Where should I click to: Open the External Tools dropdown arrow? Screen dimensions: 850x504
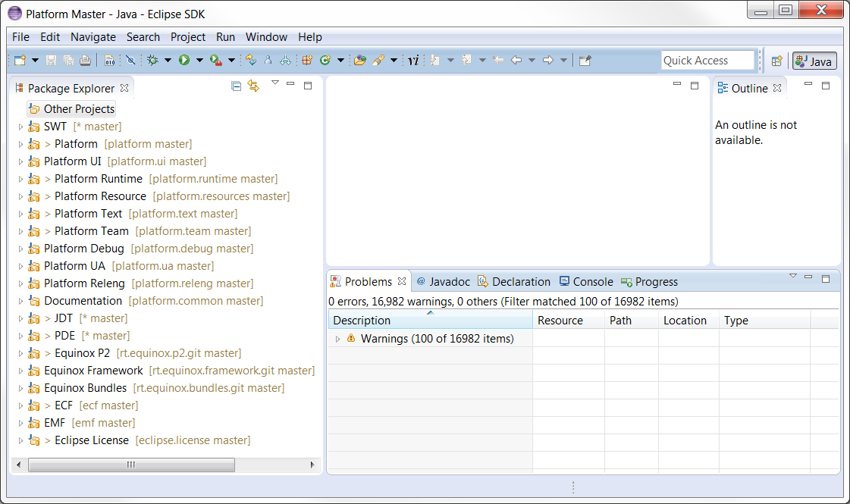click(231, 60)
